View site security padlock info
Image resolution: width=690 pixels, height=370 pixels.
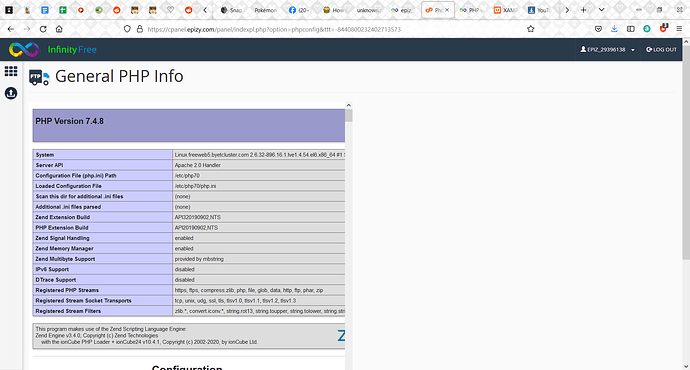[140, 29]
